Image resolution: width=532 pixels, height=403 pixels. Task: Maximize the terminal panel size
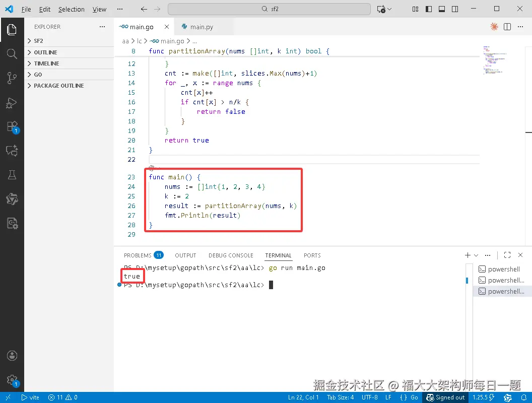(x=507, y=255)
